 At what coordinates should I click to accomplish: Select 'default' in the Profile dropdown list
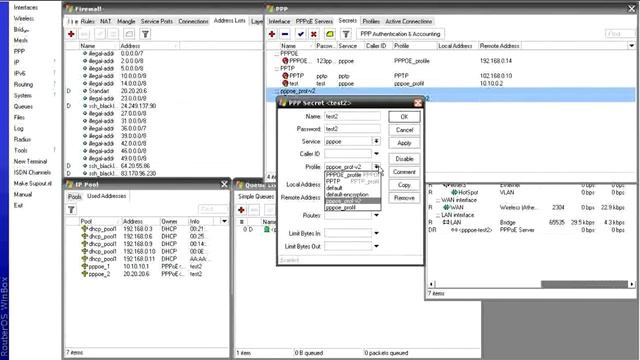click(353, 188)
